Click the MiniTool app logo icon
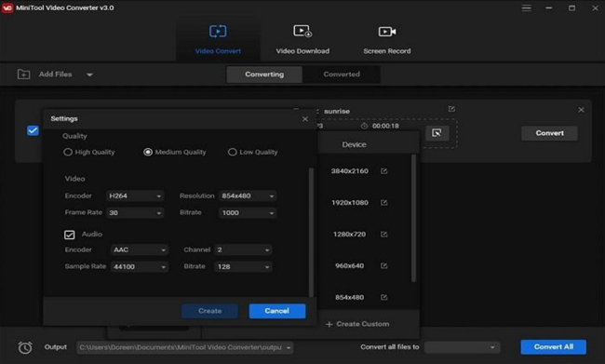 7,7
